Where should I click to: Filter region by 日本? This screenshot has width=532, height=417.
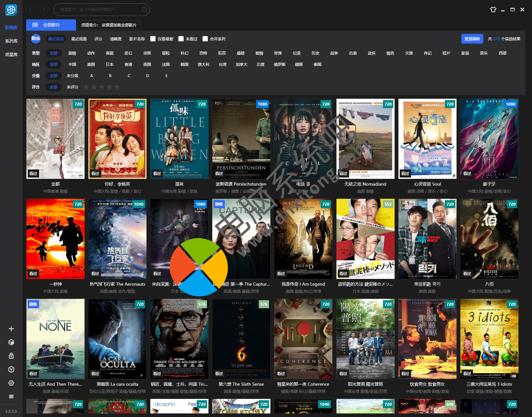click(110, 64)
